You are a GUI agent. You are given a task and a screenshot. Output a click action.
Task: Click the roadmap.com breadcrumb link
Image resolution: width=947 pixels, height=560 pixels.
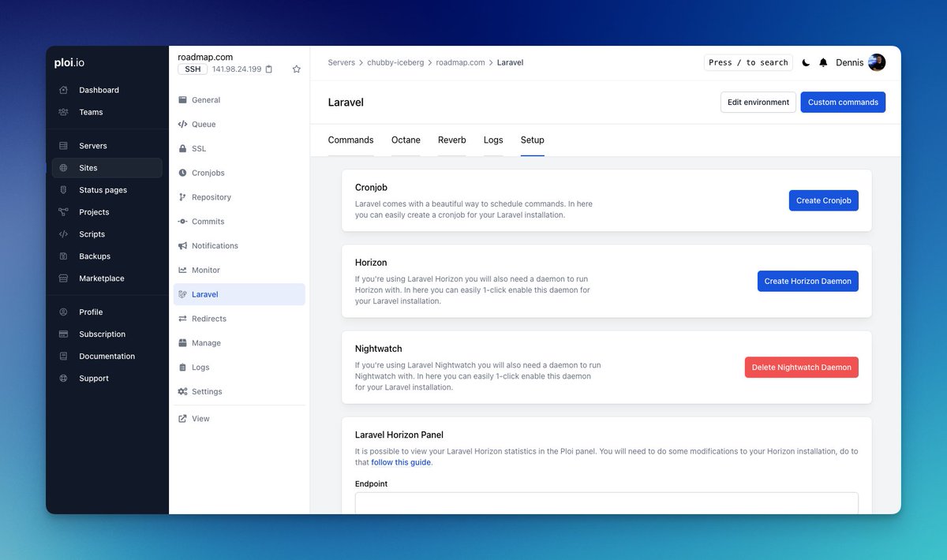(460, 62)
